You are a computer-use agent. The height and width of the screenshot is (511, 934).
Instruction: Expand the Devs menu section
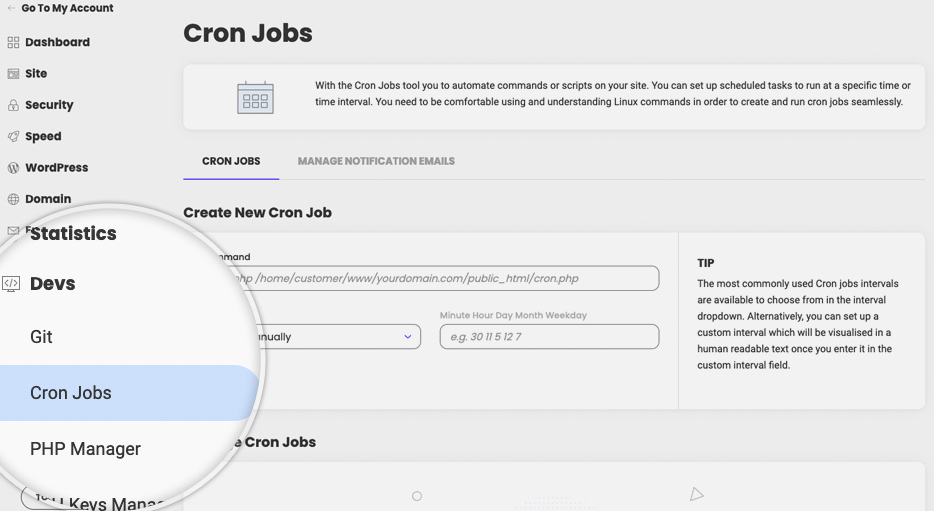click(52, 283)
